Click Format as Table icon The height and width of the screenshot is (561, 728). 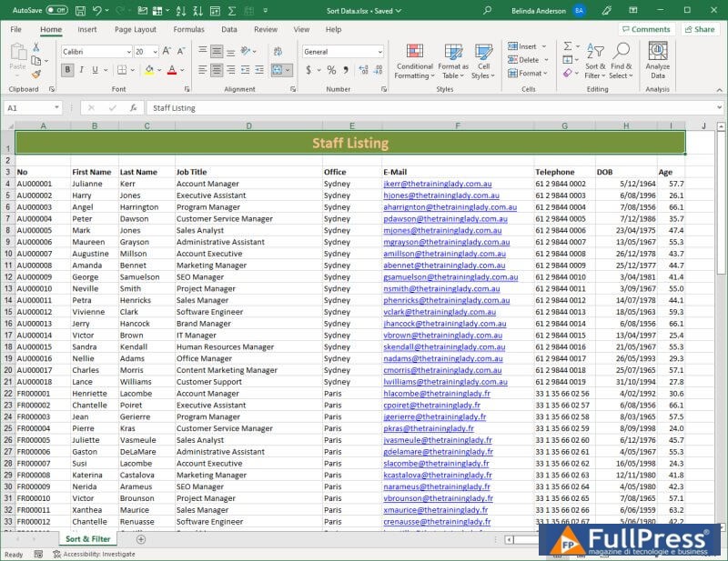[x=452, y=60]
